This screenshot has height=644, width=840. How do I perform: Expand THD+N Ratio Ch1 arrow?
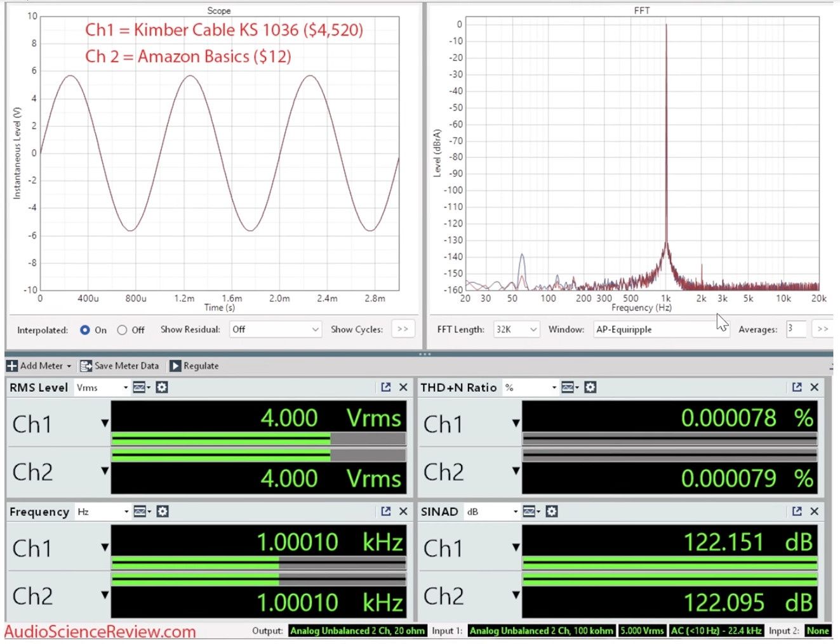pos(516,423)
